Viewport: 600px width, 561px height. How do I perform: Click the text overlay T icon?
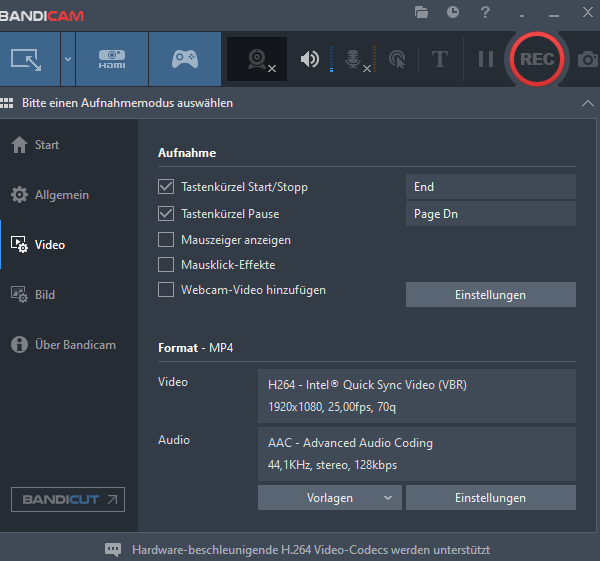[440, 59]
